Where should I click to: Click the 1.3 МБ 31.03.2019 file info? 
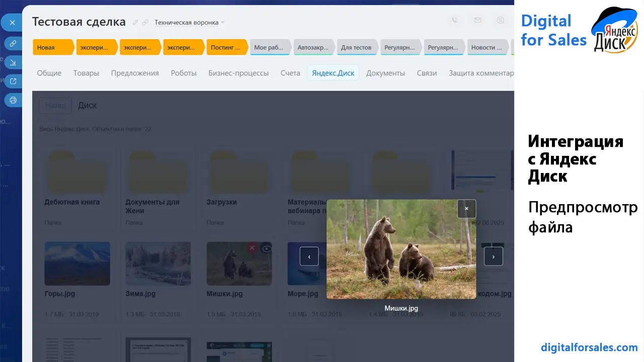pos(152,314)
